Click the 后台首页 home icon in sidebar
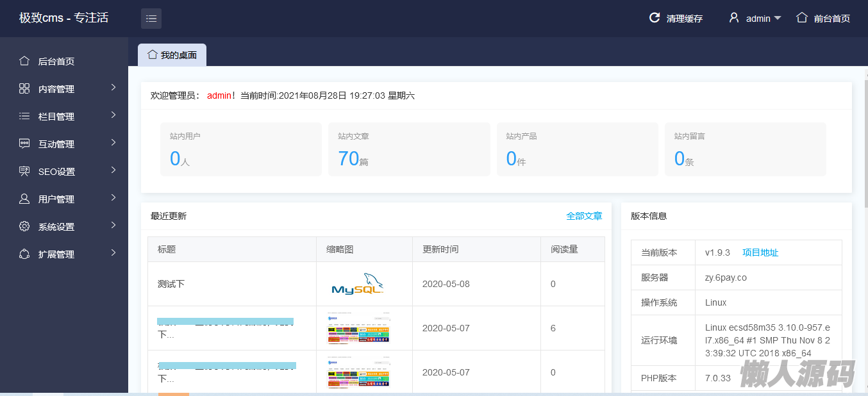 24,62
